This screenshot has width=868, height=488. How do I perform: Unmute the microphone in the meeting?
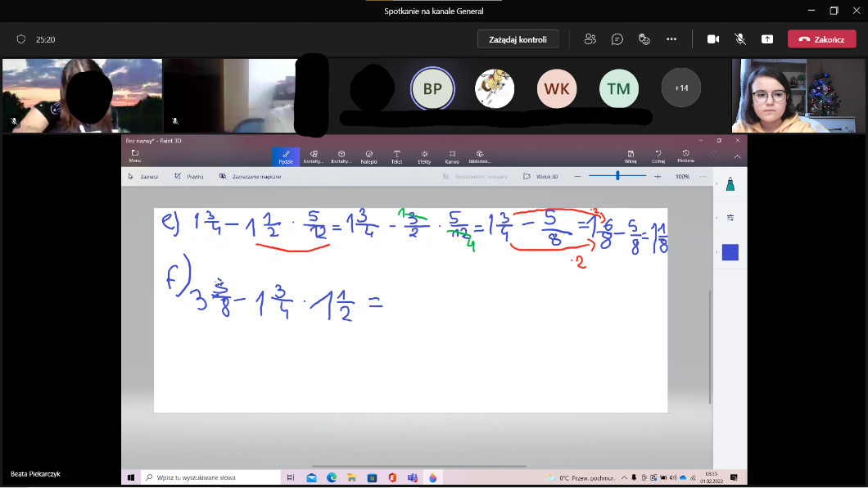[740, 39]
